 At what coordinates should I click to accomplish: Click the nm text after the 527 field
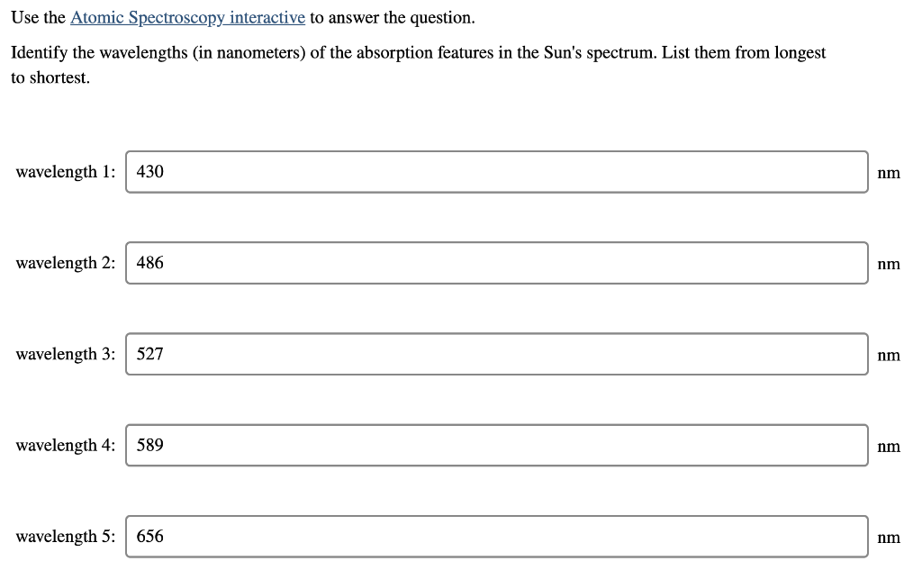(x=889, y=355)
